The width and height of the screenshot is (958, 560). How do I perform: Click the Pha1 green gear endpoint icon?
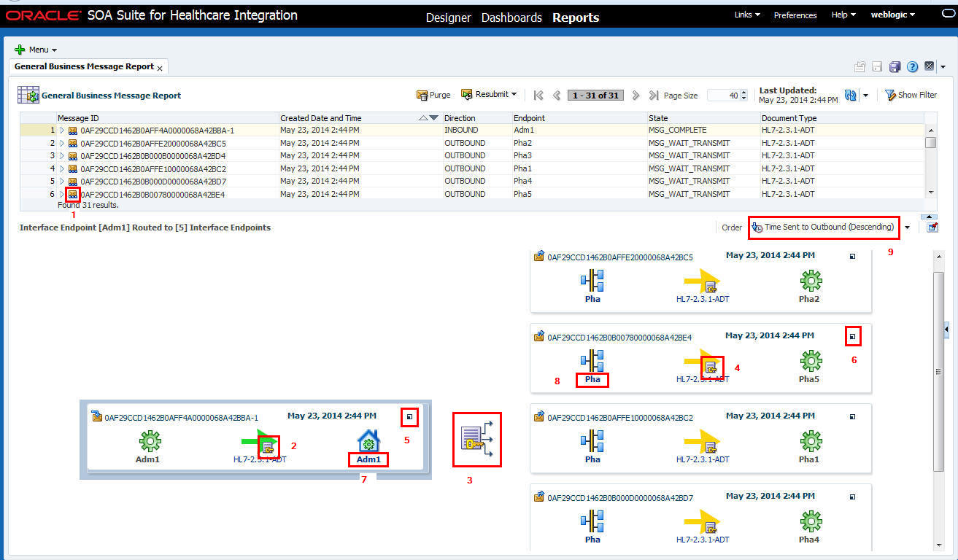811,440
